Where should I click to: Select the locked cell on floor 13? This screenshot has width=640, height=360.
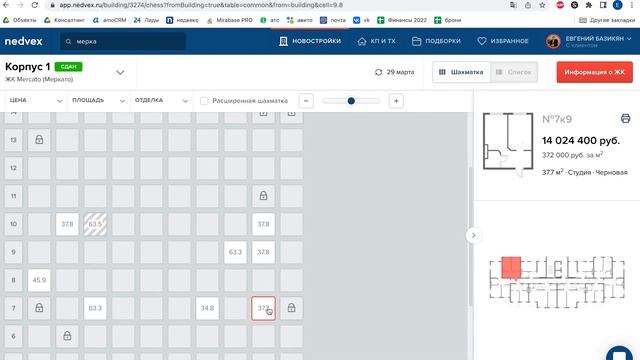pos(39,140)
